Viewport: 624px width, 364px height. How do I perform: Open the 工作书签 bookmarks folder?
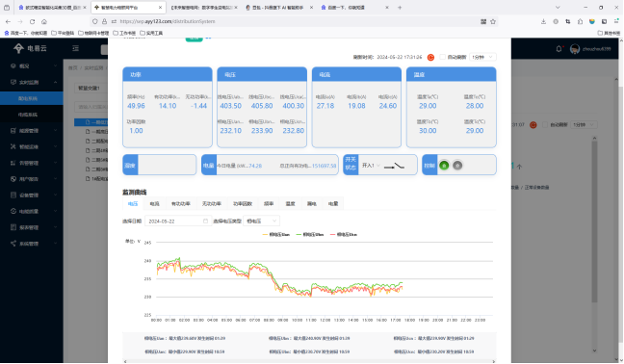coord(124,33)
